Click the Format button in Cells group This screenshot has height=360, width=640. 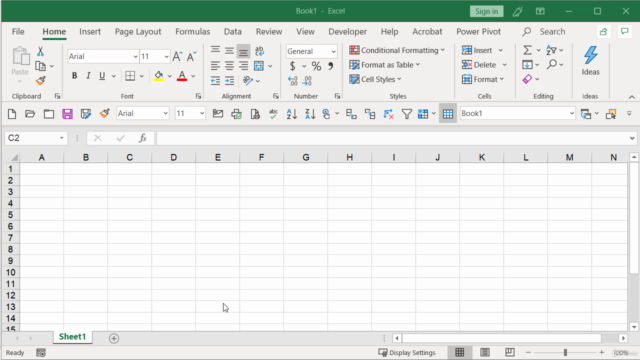pos(483,79)
